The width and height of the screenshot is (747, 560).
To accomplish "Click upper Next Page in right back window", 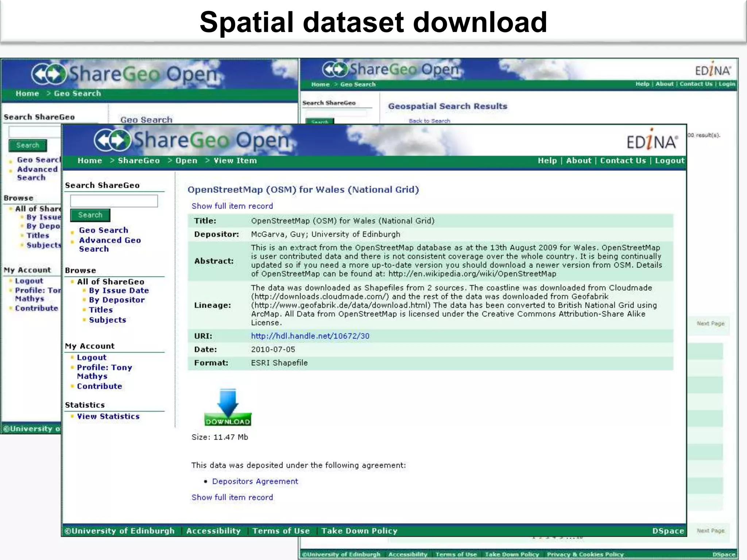I will point(710,324).
